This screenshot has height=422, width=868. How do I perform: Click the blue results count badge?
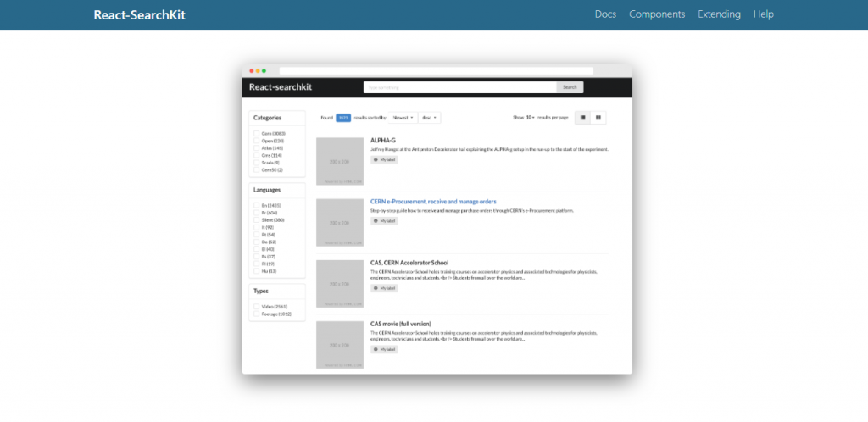point(343,117)
